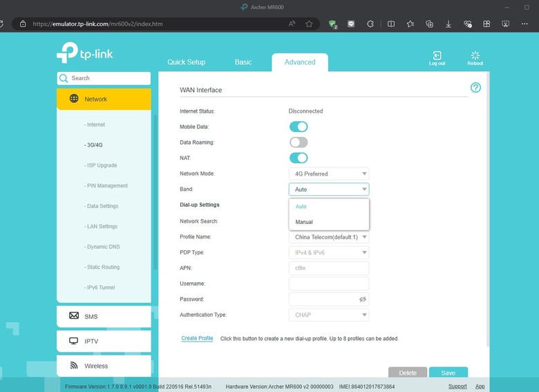Screen dimensions: 539x392
Task: Disable the Mobile Data toggle
Action: point(299,127)
